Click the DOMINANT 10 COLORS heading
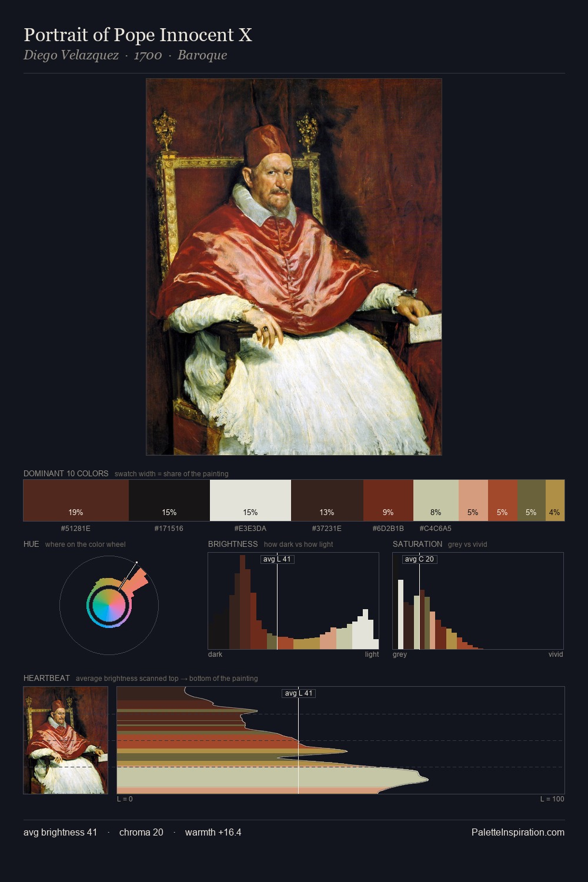This screenshot has width=588, height=882. click(x=66, y=473)
